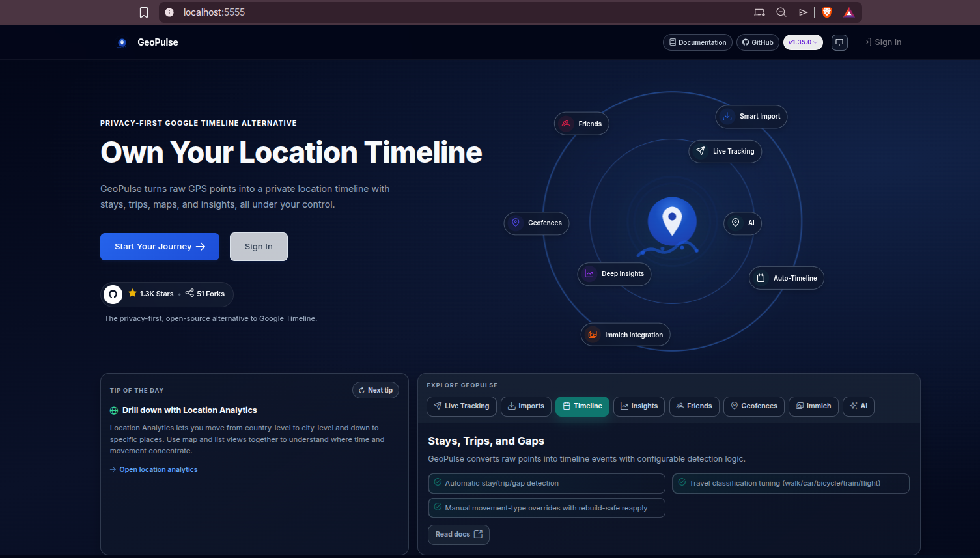Image resolution: width=980 pixels, height=558 pixels.
Task: Click the Sign In link in the header
Action: click(x=882, y=42)
